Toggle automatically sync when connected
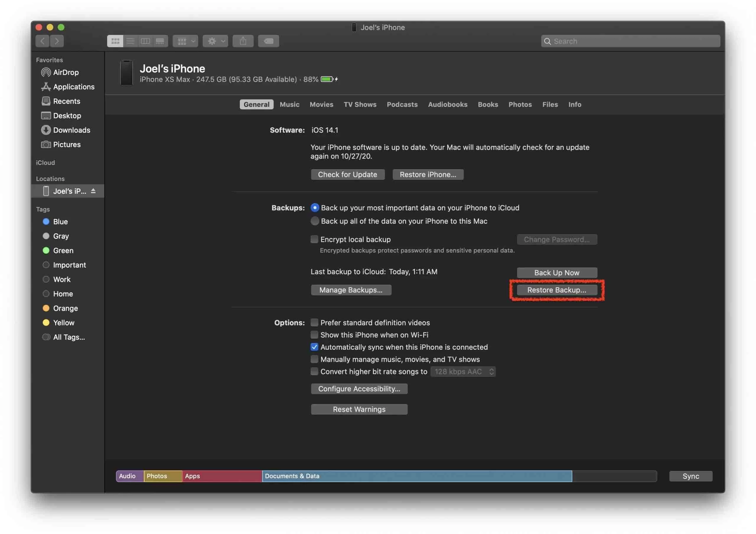Screen dimensions: 756x534 [x=314, y=347]
